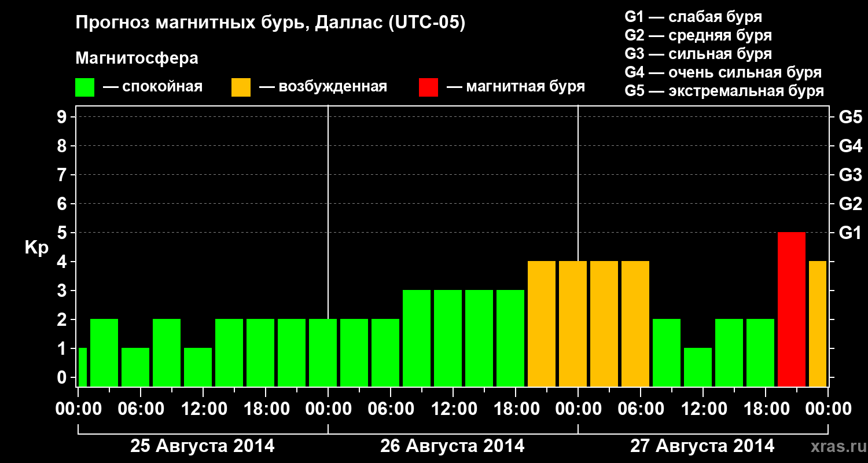The height and width of the screenshot is (463, 868).
Task: Click the 'G1 — слабая буря' description line
Action: (x=693, y=17)
